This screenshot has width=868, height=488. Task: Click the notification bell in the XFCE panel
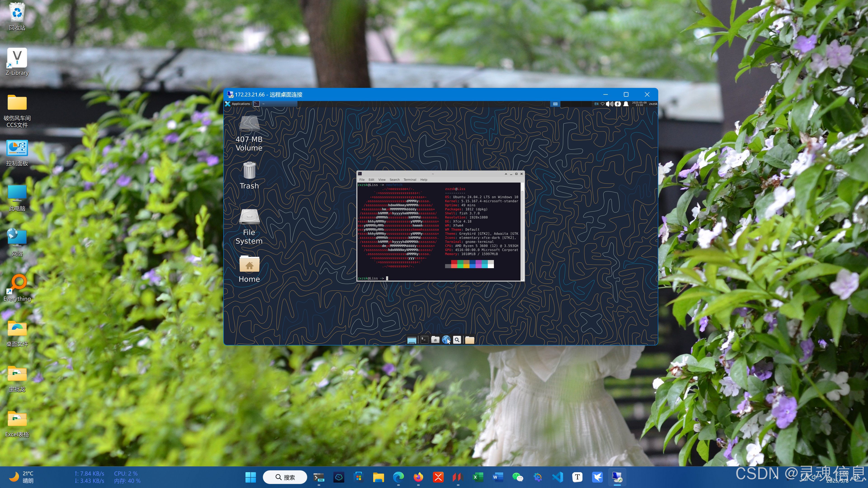(x=626, y=104)
